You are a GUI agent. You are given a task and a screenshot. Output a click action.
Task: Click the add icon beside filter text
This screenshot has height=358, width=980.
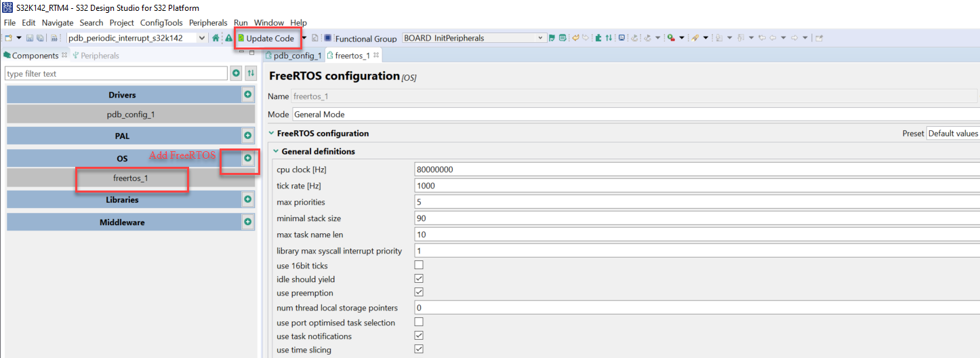pos(236,73)
